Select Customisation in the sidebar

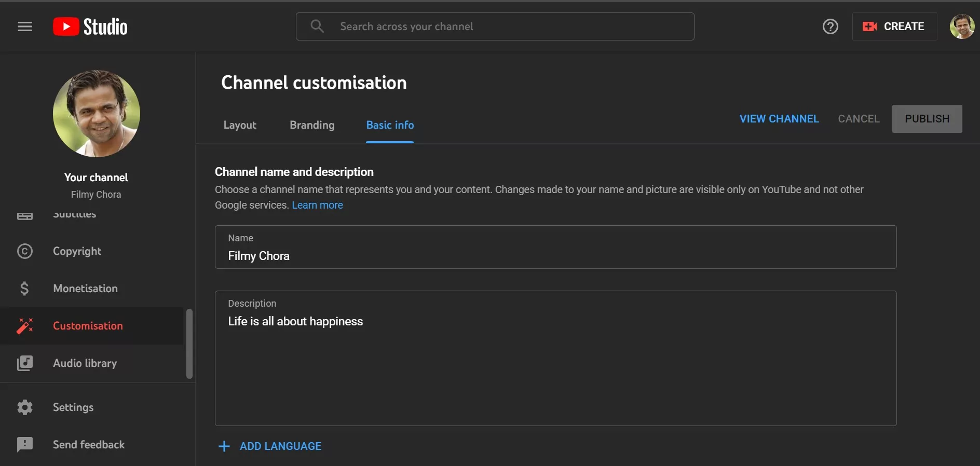[x=92, y=326]
